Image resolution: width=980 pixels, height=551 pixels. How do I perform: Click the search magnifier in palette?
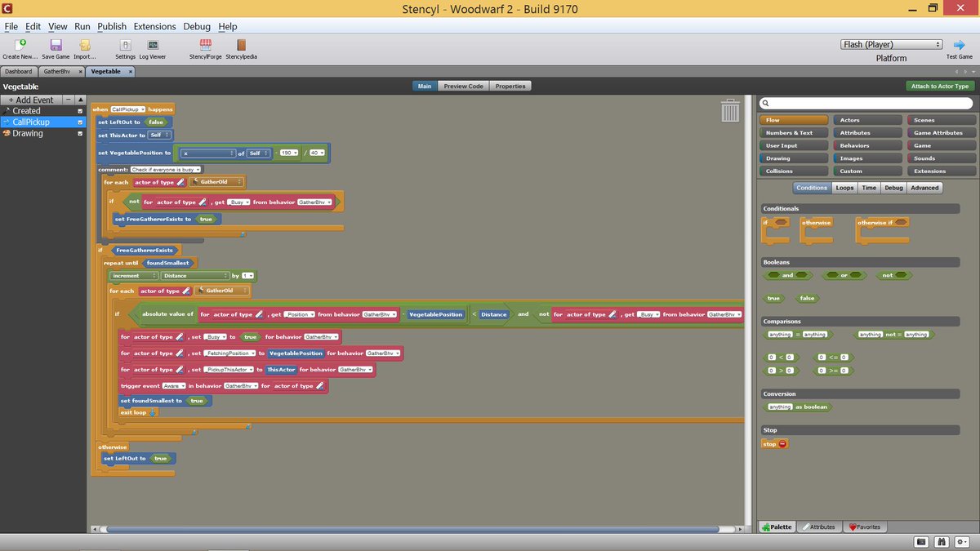click(x=766, y=104)
